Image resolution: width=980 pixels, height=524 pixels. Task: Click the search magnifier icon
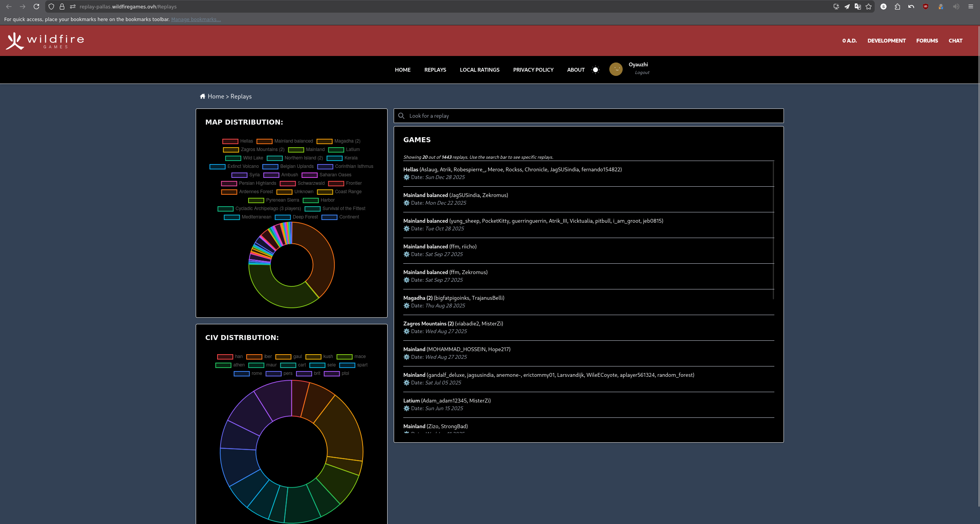tap(401, 116)
